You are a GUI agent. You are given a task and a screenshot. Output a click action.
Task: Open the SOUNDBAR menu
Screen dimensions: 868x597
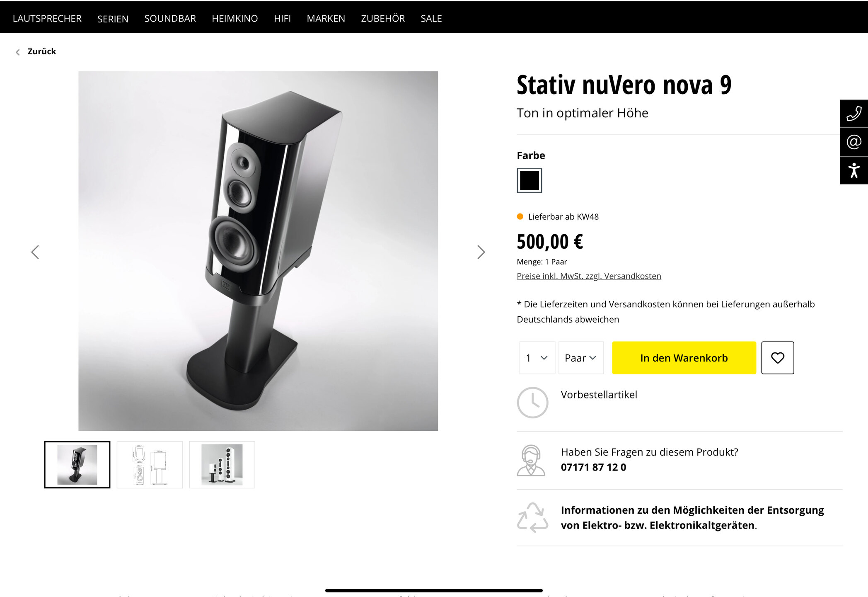170,19
